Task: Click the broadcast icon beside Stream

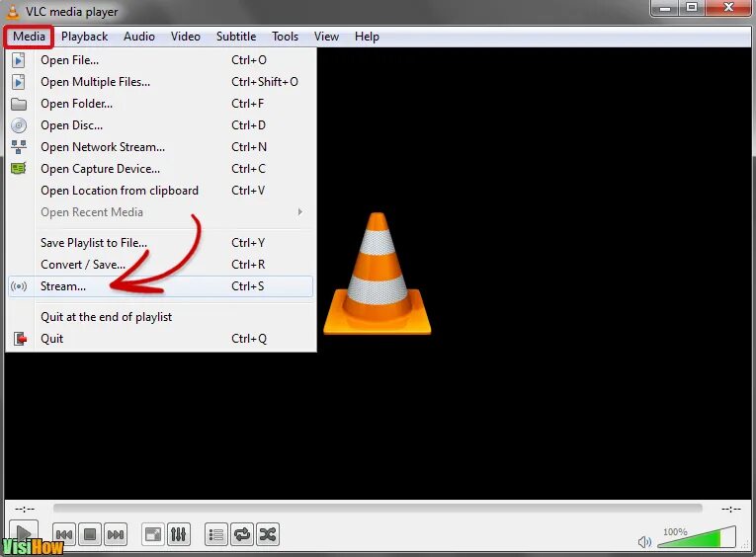Action: [19, 286]
